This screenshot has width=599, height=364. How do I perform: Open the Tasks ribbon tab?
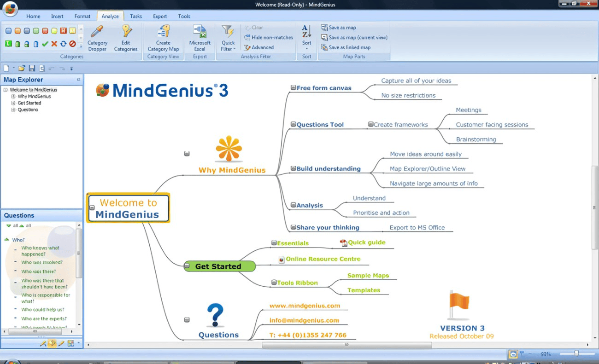pos(136,16)
